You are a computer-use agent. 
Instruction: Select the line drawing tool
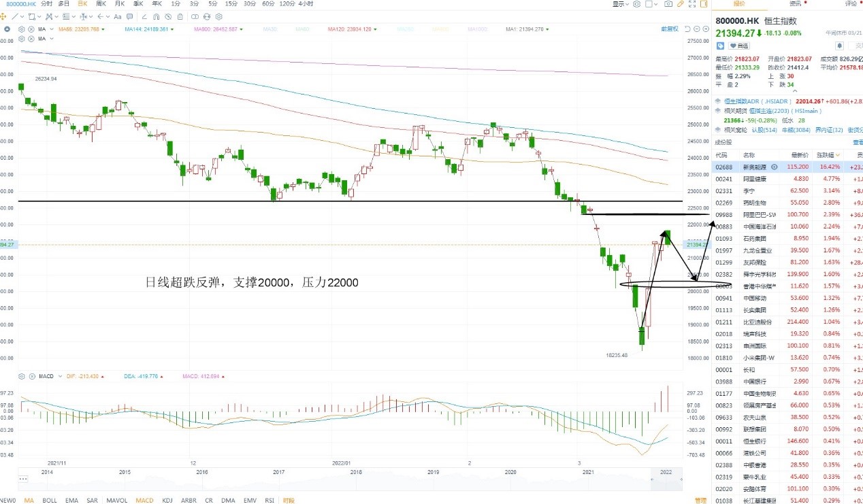[x=15, y=16]
